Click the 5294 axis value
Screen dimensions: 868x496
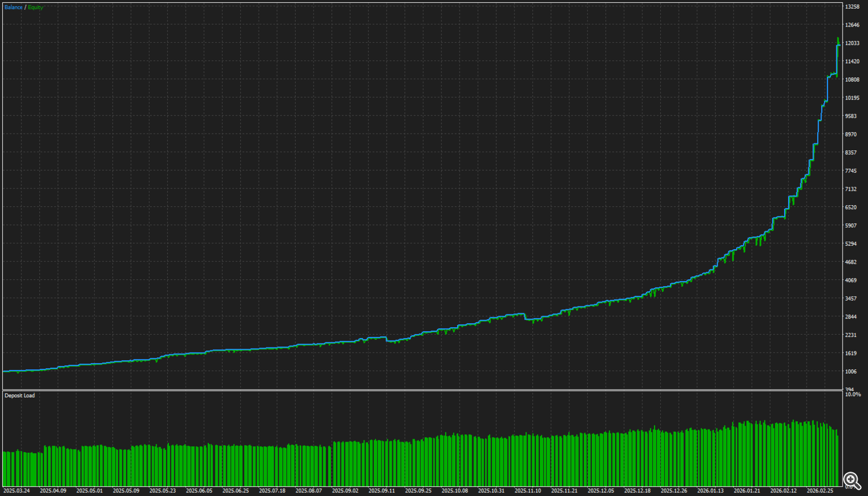(x=851, y=244)
